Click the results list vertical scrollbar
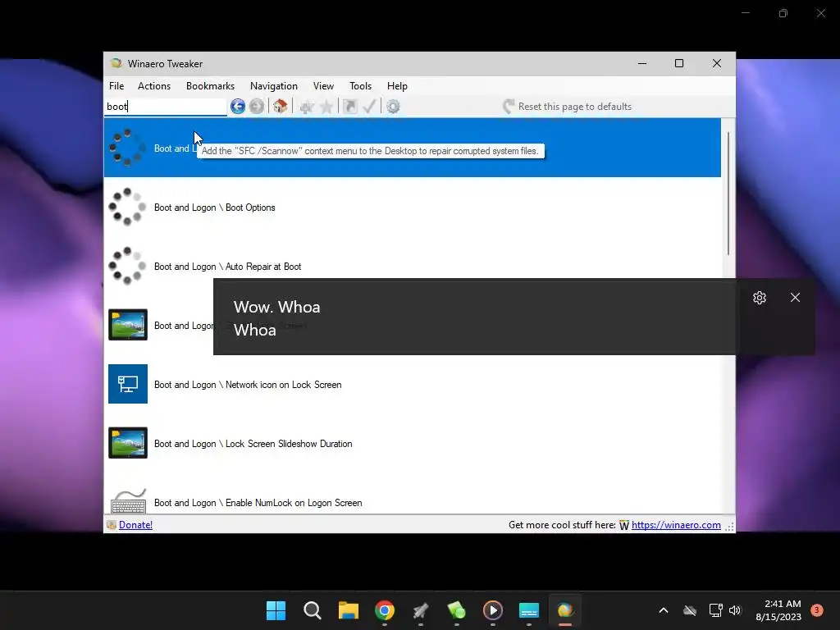The width and height of the screenshot is (840, 630). (728, 193)
